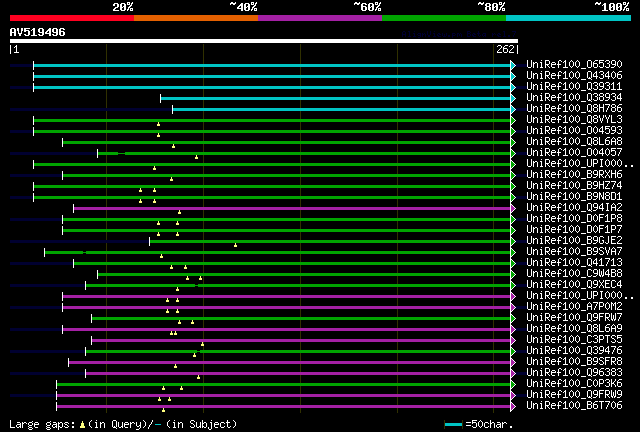Click the red 20% identity legend segment
The image size is (640, 432).
72,18
